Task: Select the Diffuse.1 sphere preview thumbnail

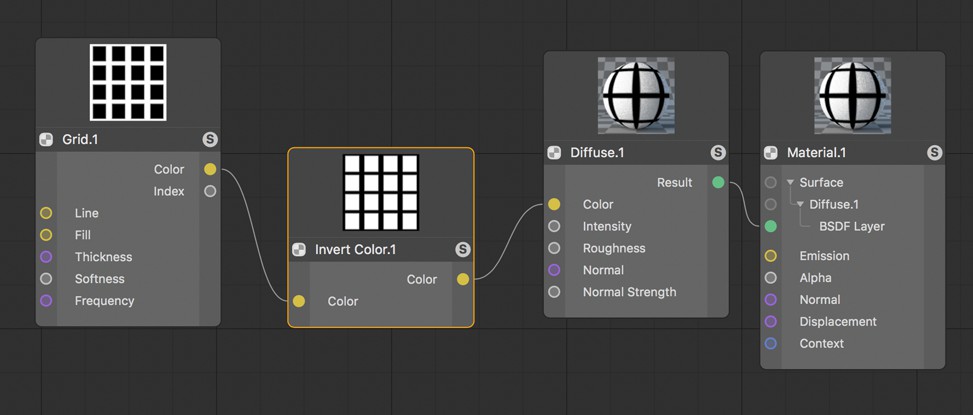Action: point(636,95)
